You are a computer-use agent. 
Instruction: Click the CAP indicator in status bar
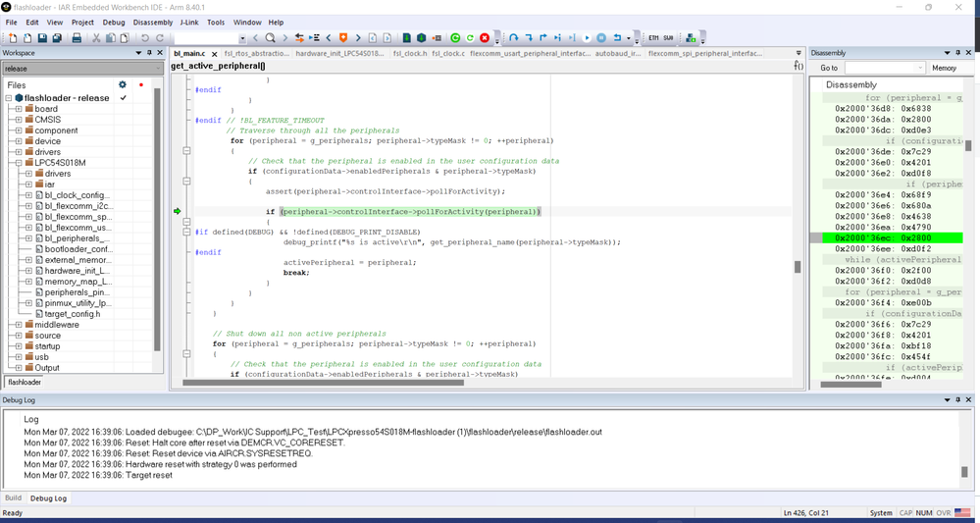(x=905, y=513)
